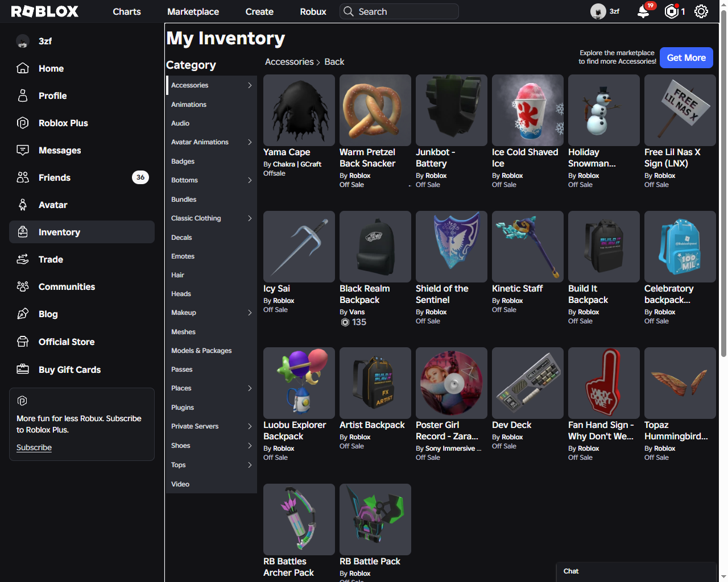Open the Topaz Hummingbird wings thumbnail
The width and height of the screenshot is (728, 582).
click(x=680, y=383)
